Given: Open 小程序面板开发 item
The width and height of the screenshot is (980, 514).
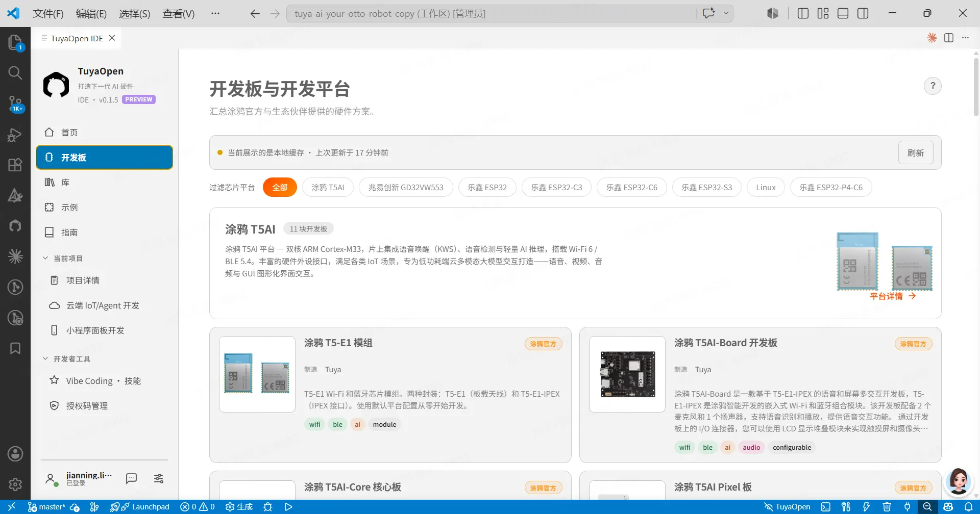Looking at the screenshot, I should tap(104, 330).
